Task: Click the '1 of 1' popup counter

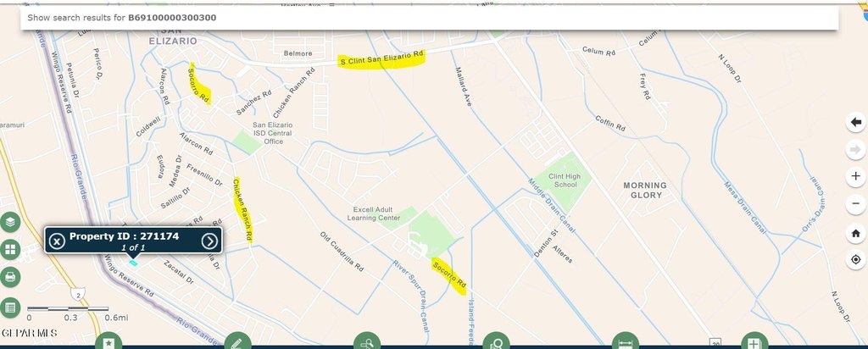Action: (133, 248)
